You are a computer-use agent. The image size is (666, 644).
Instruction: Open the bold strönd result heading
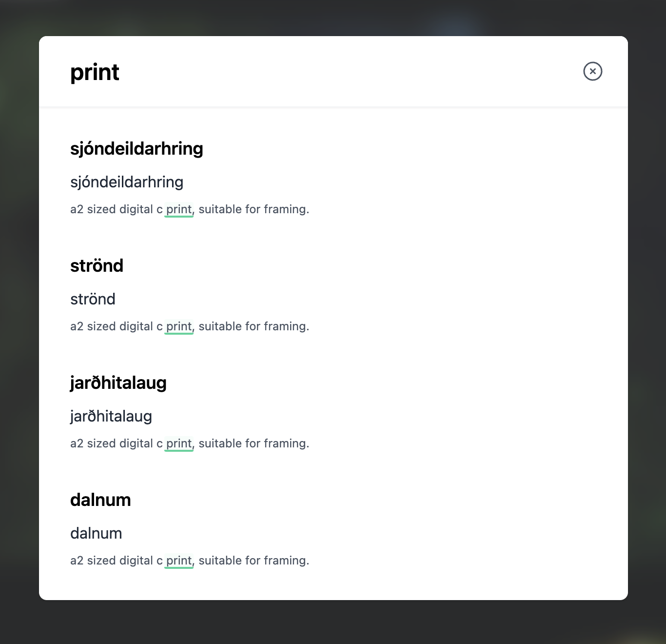(97, 266)
